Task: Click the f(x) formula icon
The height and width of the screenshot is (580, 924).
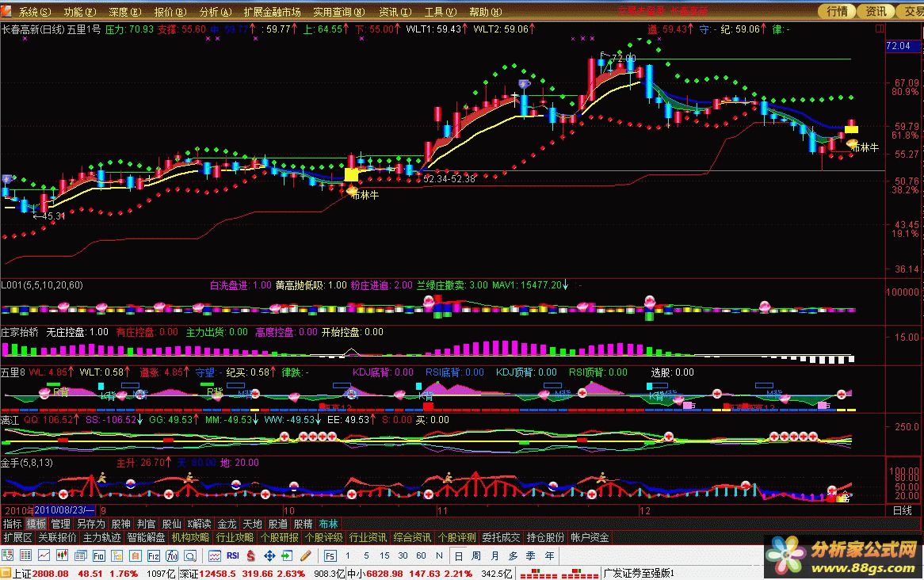Action: tap(172, 556)
